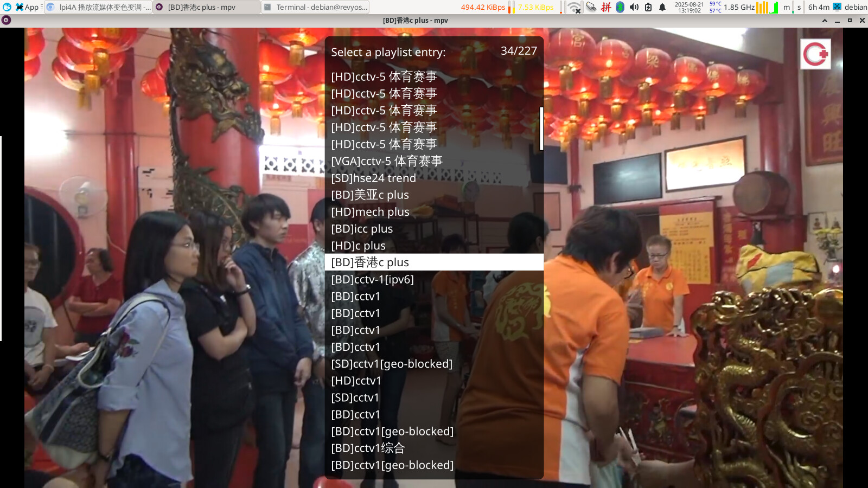Click the playlist scrollbar thumb
Viewport: 868px width, 488px height.
point(541,129)
